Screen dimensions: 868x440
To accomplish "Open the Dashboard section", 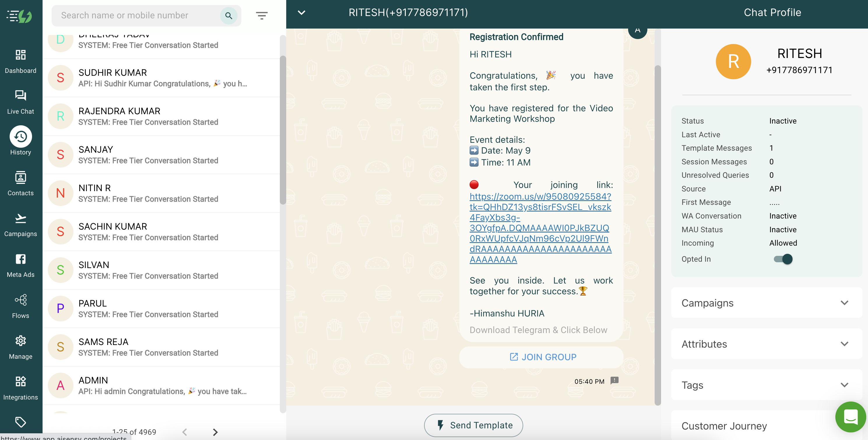I will tap(21, 61).
